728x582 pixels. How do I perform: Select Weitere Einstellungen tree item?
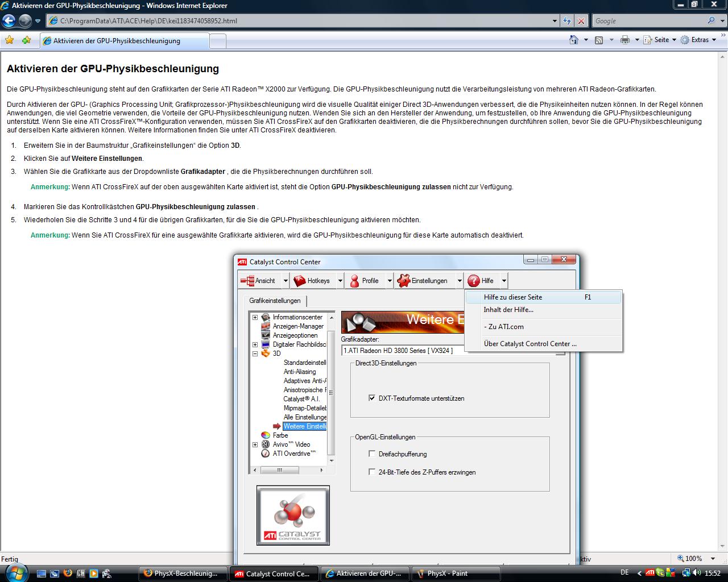click(304, 426)
